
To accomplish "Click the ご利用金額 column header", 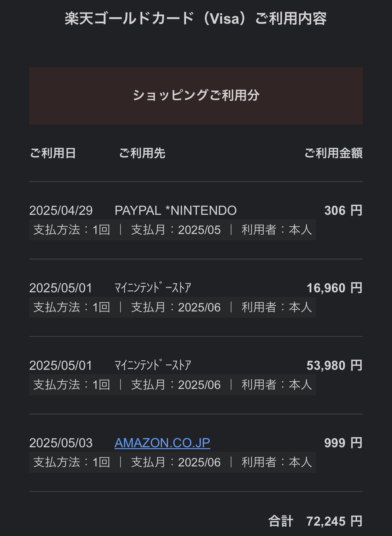I will (334, 153).
